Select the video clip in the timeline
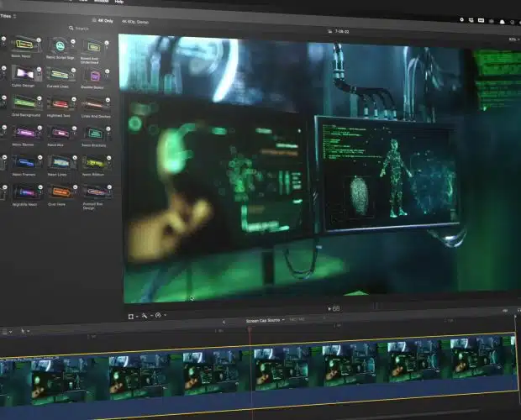The image size is (521, 420). [x=259, y=374]
